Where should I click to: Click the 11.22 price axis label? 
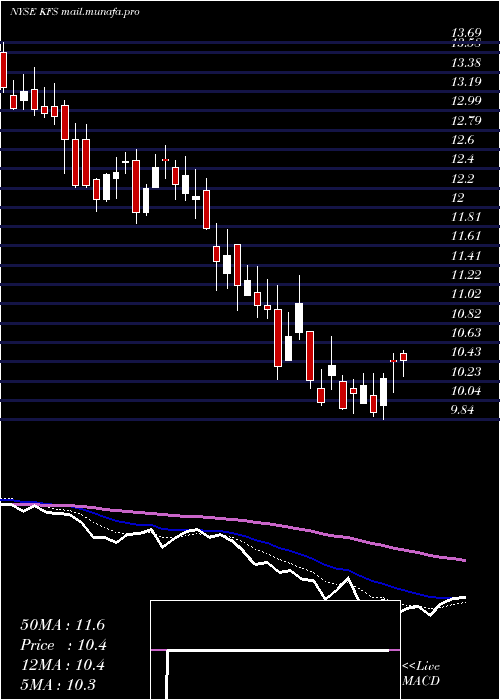click(466, 275)
